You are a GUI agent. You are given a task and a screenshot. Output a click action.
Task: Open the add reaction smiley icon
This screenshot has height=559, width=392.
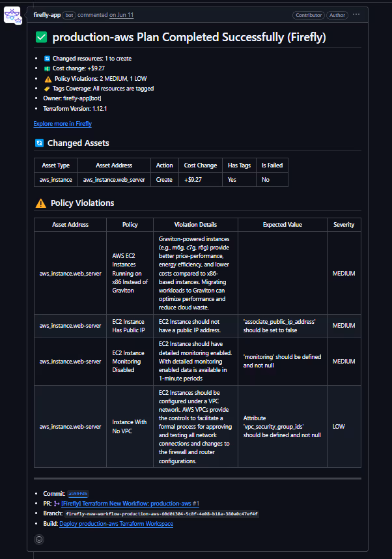38,539
